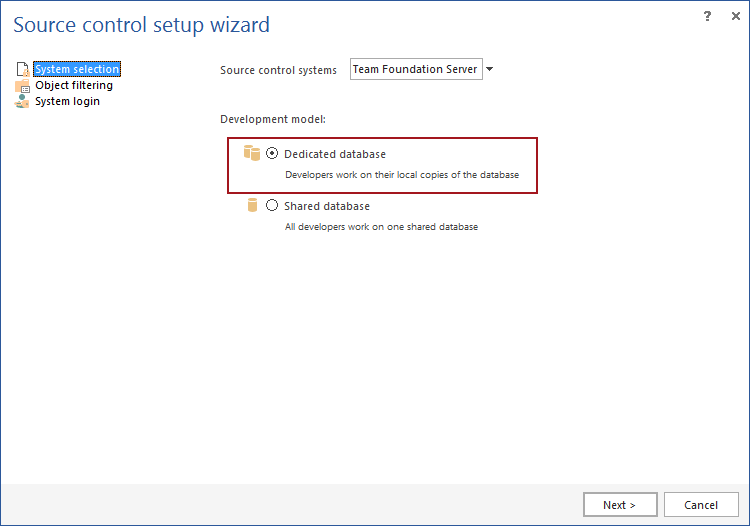Click the Shared database label text
This screenshot has width=750, height=526.
[x=327, y=206]
